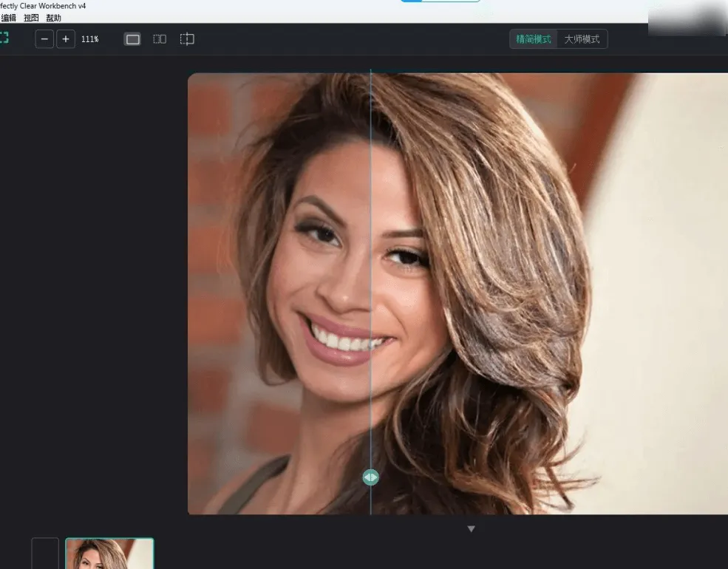Image resolution: width=728 pixels, height=569 pixels.
Task: Click the zoom in plus button
Action: (66, 39)
